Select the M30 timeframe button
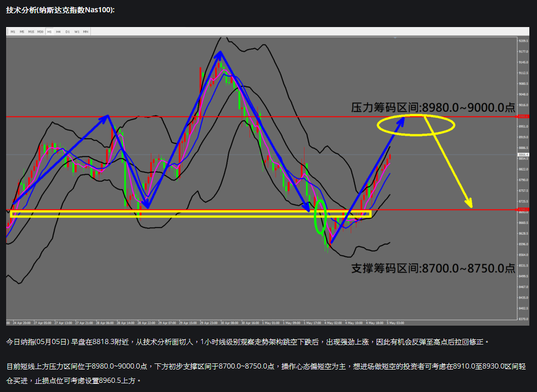The image size is (537, 392). (40, 32)
